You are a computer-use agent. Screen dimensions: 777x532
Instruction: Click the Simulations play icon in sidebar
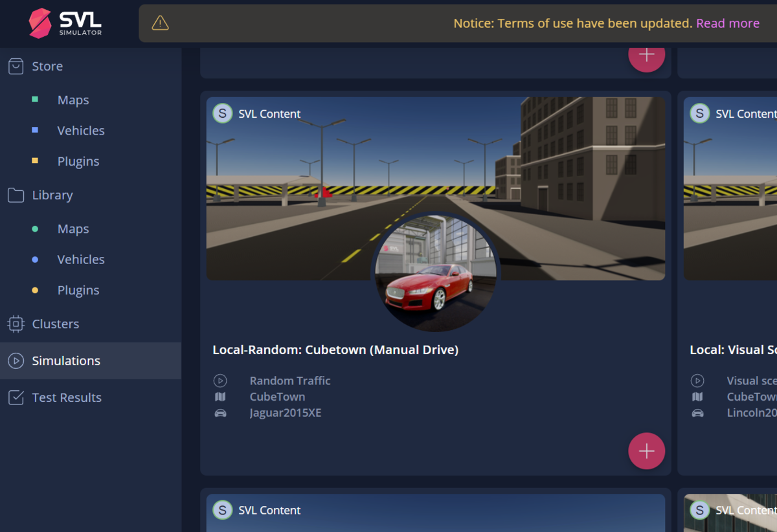16,360
